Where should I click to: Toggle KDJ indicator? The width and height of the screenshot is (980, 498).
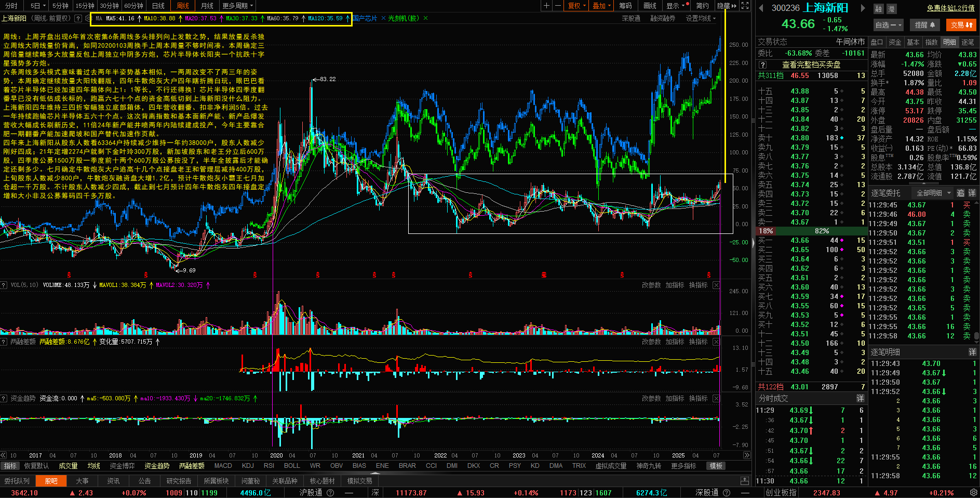tap(248, 466)
